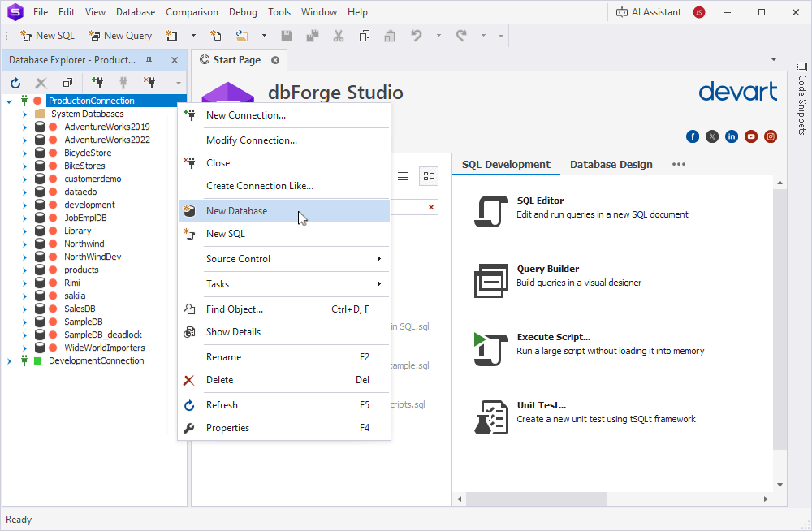
Task: Expand the System Databases folder
Action: point(24,114)
